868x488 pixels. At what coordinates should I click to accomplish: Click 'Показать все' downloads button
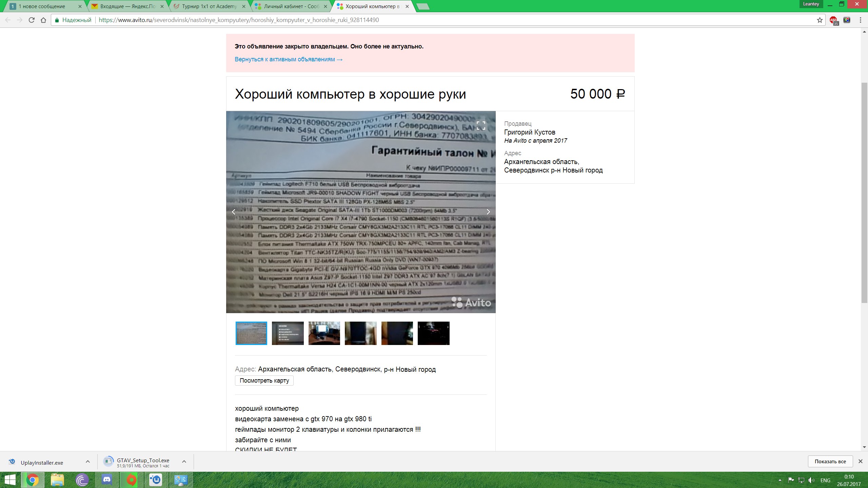coord(830,461)
